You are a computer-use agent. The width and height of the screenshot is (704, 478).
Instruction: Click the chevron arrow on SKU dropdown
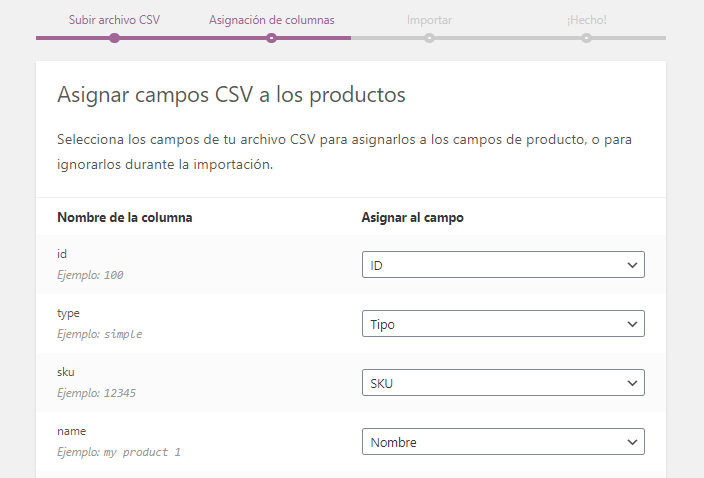coord(631,383)
